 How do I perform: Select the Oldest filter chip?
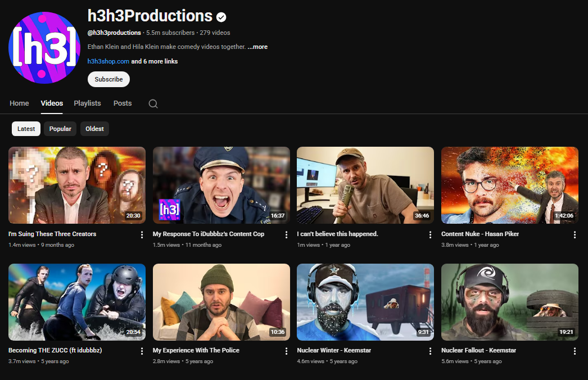point(94,129)
